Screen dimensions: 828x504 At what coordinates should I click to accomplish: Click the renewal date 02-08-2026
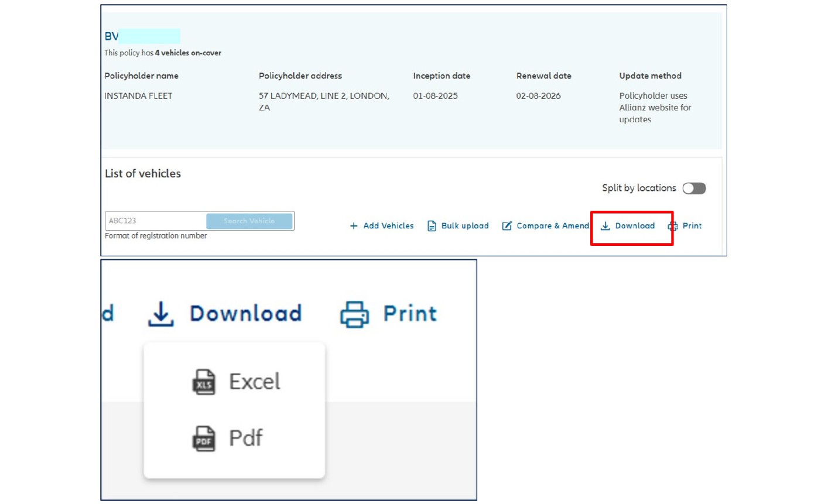(x=538, y=96)
